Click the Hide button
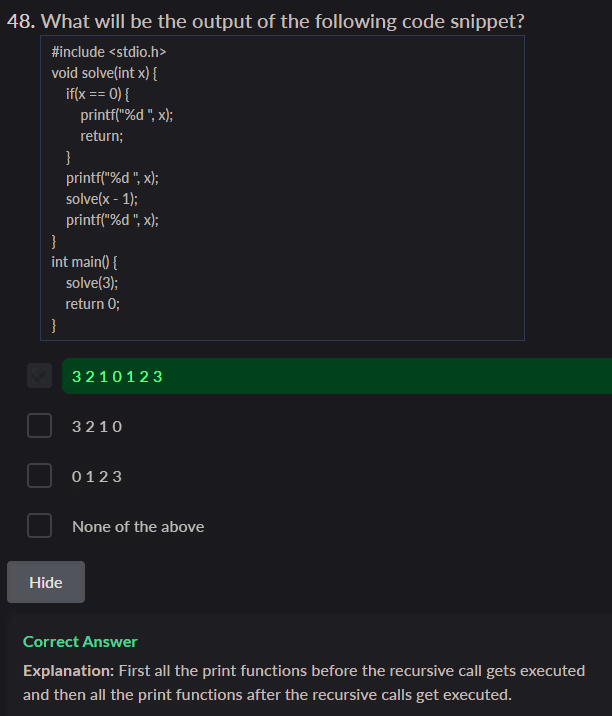This screenshot has width=612, height=716. click(x=46, y=582)
